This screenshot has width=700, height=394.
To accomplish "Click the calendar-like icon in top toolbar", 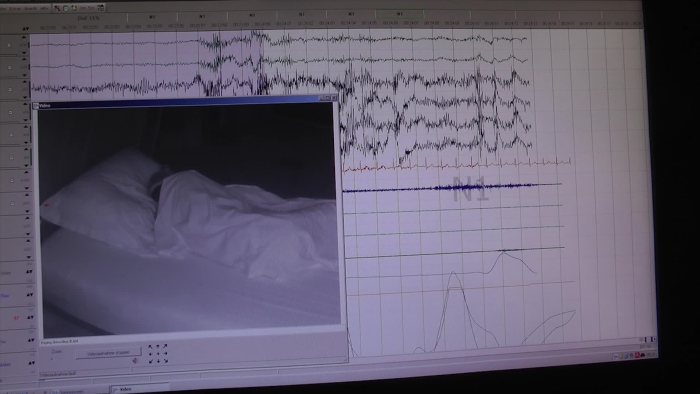I will click(x=101, y=8).
